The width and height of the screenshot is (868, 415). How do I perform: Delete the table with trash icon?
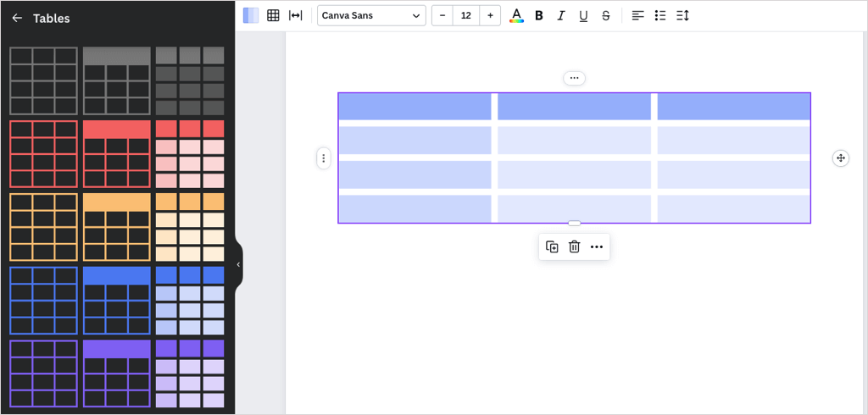574,246
